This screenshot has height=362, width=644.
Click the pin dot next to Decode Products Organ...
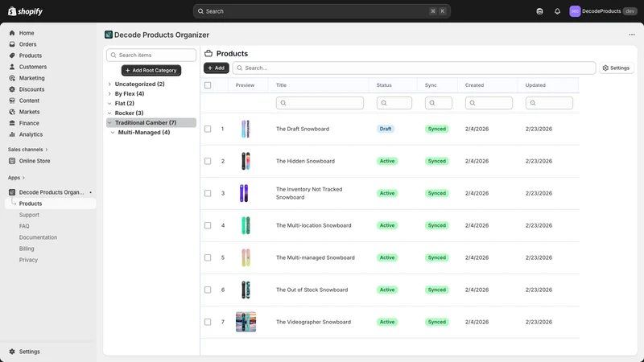(90, 192)
